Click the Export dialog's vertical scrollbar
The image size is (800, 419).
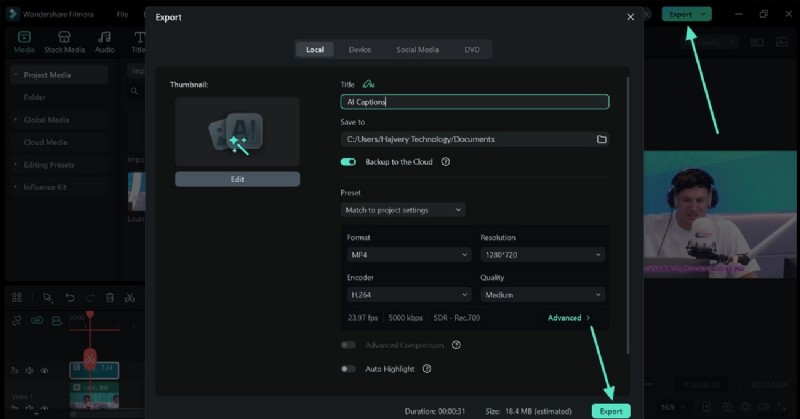coord(628,214)
